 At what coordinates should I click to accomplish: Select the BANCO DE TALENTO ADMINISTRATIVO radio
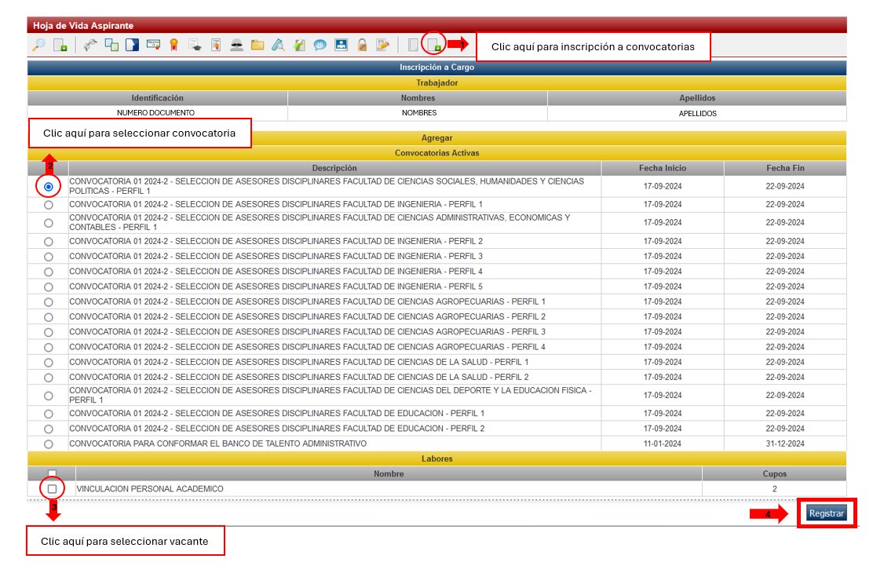tap(49, 444)
